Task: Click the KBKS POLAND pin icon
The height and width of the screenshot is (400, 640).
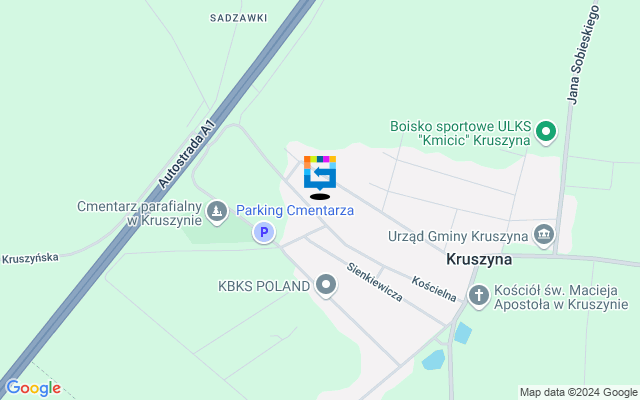Action: (326, 285)
